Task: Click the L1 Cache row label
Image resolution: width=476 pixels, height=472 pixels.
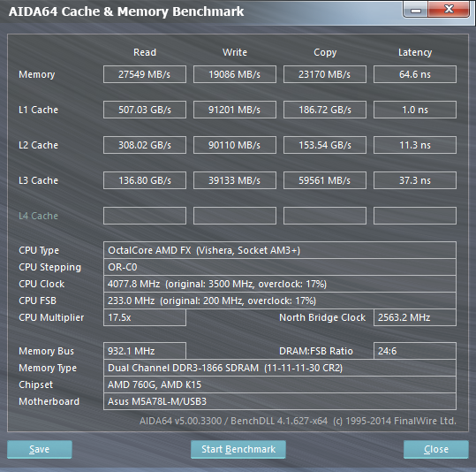Action: 38,110
